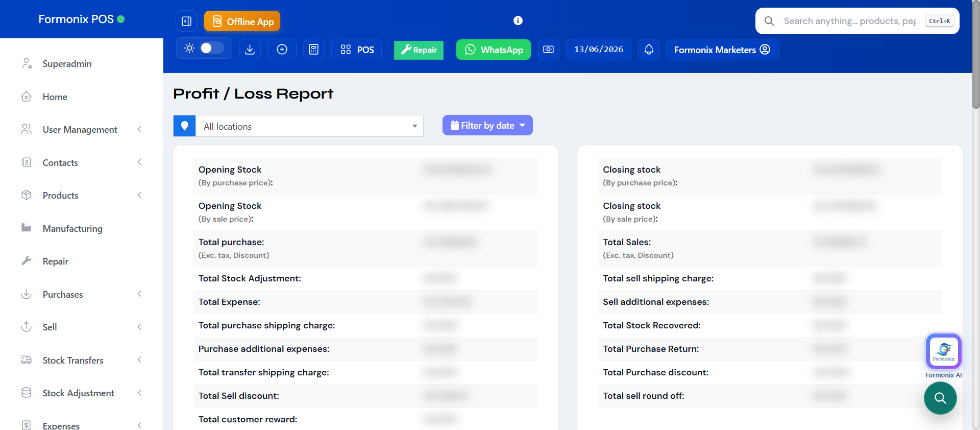Click the Stock Adjustment database icon
The width and height of the screenshot is (980, 430).
27,393
